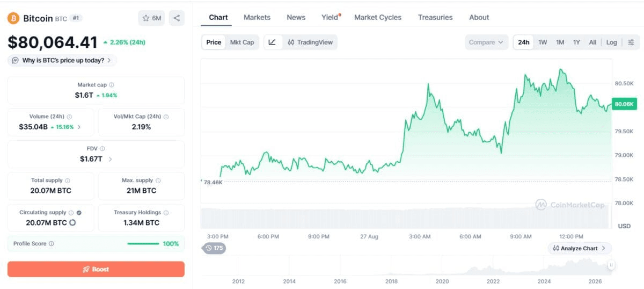This screenshot has height=289, width=644.
Task: Click info icon next to Profile Score
Action: [x=52, y=244]
